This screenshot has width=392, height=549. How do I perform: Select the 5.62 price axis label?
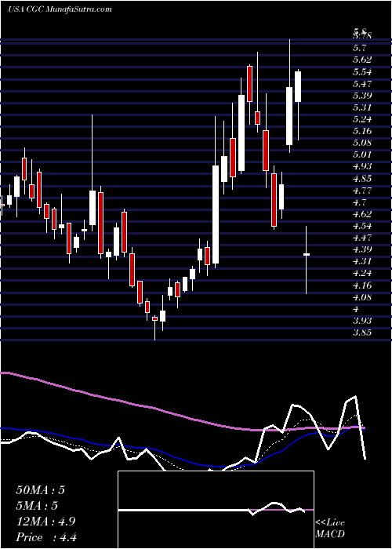[x=362, y=60]
